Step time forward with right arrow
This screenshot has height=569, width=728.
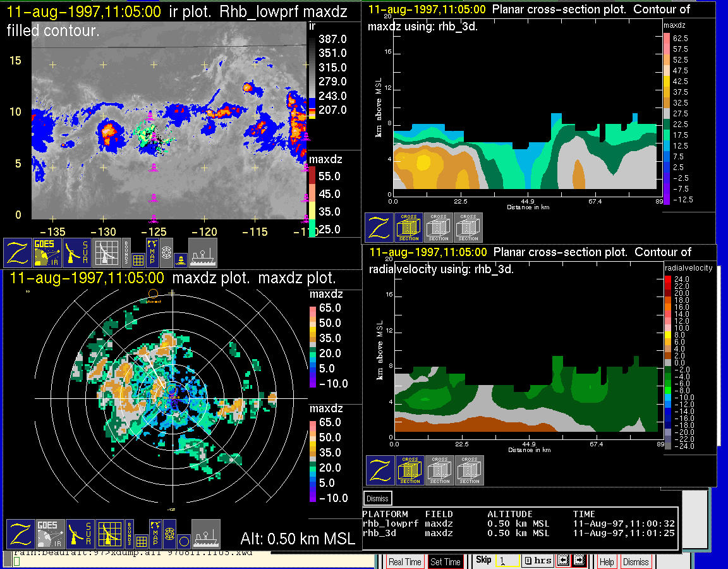(x=579, y=561)
